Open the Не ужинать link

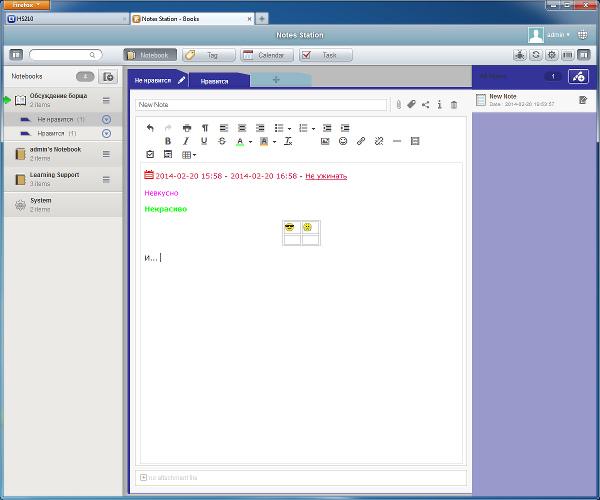[x=326, y=176]
